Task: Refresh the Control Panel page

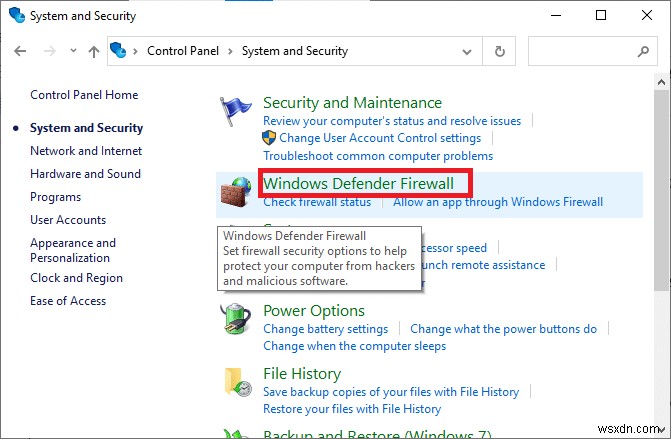Action: click(x=500, y=51)
